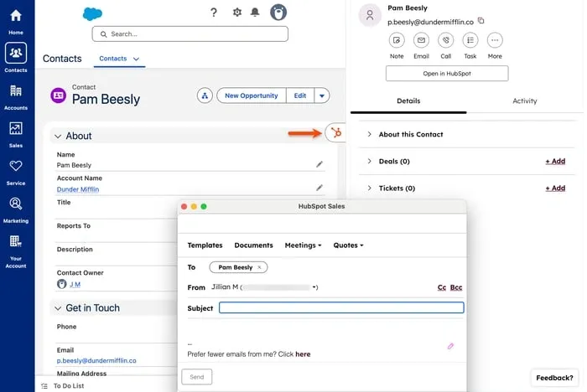Open the Setup gear icon
The width and height of the screenshot is (587, 392).
pos(236,13)
